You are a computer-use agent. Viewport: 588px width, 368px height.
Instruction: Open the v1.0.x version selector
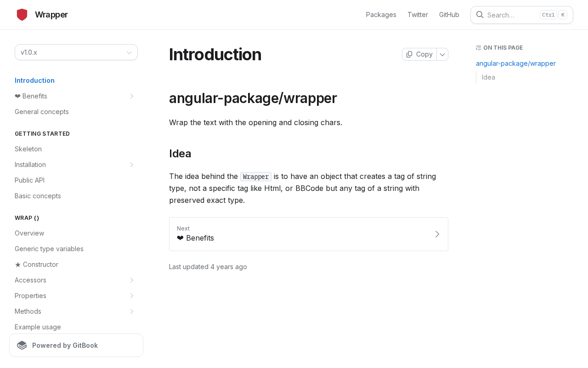tap(76, 52)
